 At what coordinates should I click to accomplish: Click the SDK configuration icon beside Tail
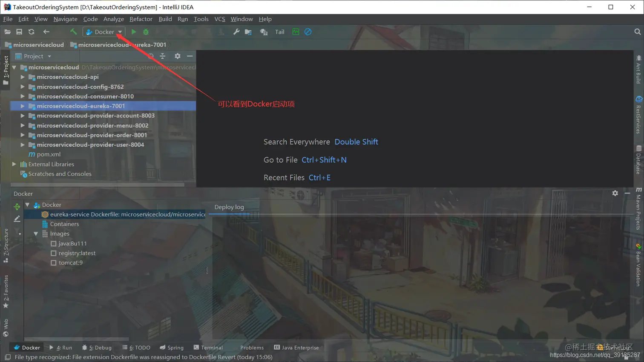264,32
